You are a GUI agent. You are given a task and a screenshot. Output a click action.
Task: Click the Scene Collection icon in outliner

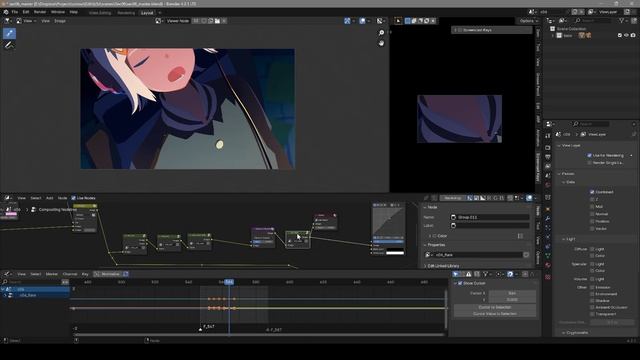pos(553,29)
